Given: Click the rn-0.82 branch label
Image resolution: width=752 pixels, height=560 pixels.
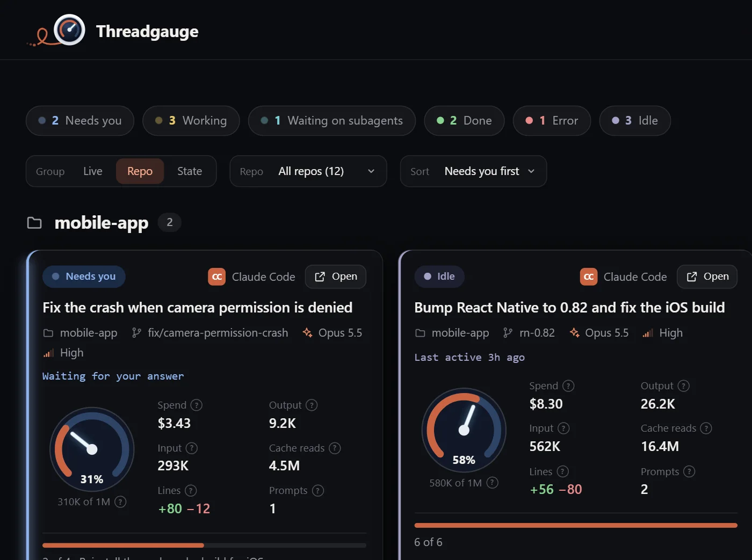Looking at the screenshot, I should point(537,333).
